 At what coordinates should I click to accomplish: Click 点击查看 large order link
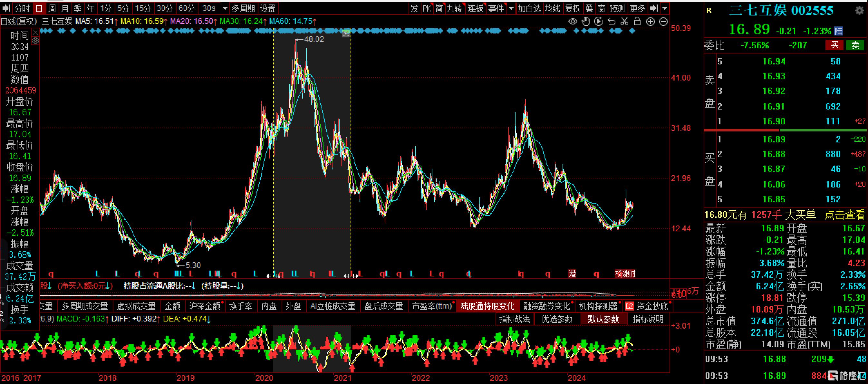coord(845,215)
